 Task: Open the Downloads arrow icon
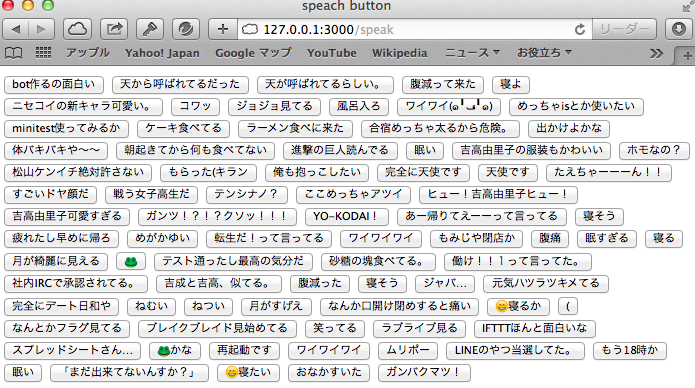point(678,30)
